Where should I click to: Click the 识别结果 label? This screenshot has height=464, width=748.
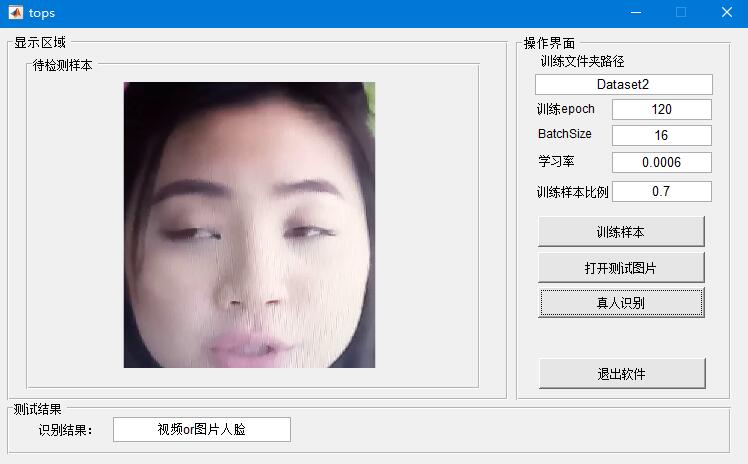(x=65, y=430)
